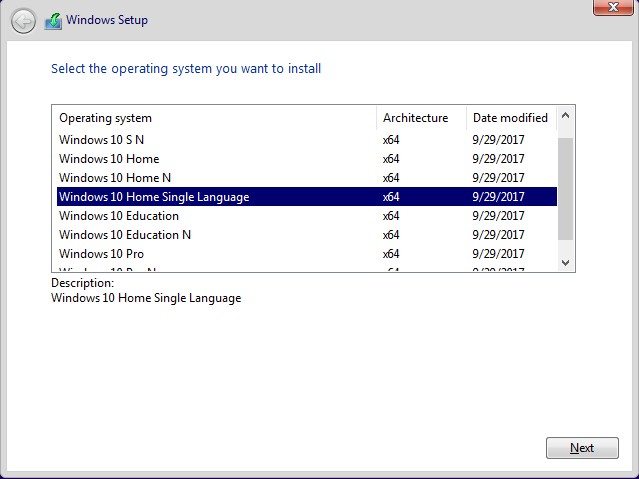Image resolution: width=639 pixels, height=479 pixels.
Task: Choose the Windows 10 Pro row
Action: (307, 254)
